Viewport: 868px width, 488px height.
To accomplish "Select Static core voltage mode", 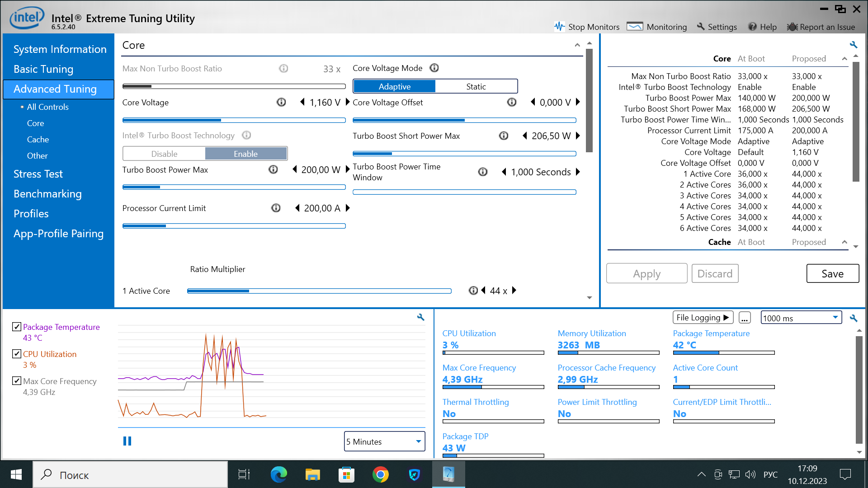I will tap(476, 86).
